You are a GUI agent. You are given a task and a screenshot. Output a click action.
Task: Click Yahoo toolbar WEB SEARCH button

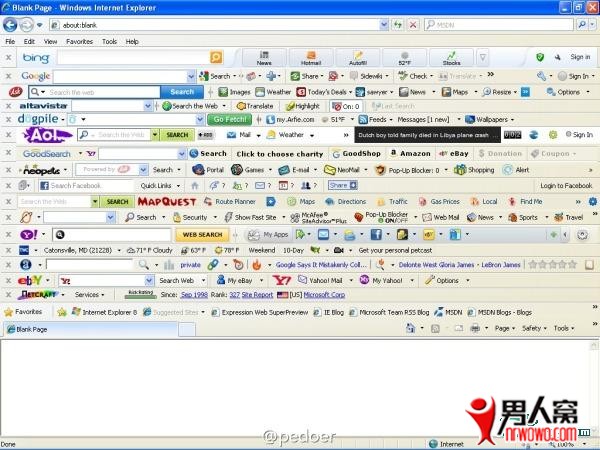(202, 234)
